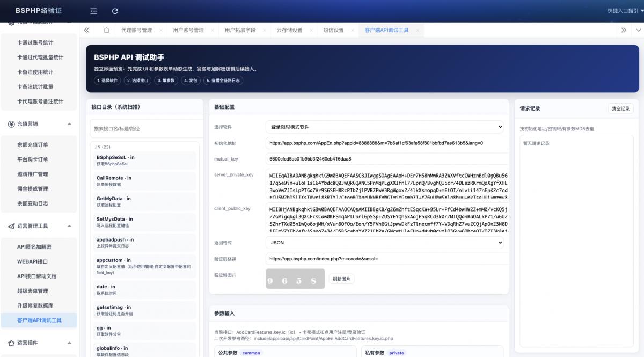
Task: Switch to the 用户拓展字段 tab
Action: click(x=240, y=31)
